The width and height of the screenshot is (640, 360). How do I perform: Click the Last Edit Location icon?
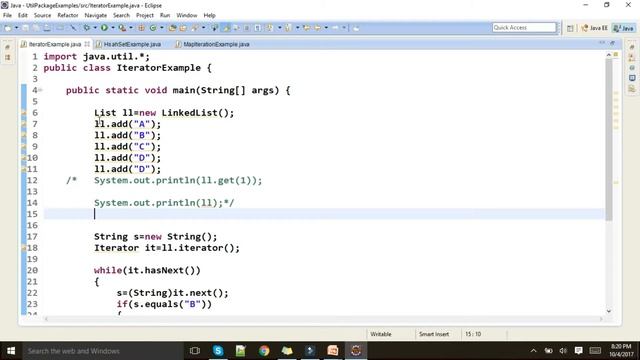(x=306, y=28)
